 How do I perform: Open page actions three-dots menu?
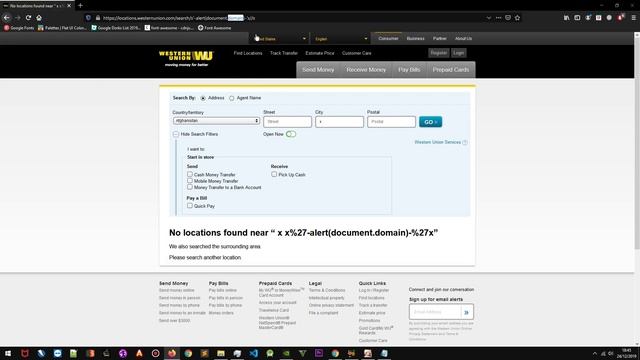tap(498, 18)
